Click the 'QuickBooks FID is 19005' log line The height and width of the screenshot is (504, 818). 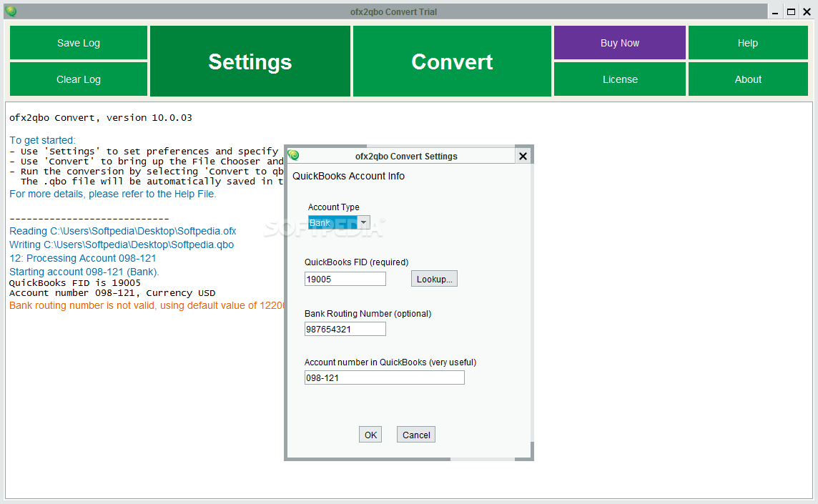pos(74,283)
